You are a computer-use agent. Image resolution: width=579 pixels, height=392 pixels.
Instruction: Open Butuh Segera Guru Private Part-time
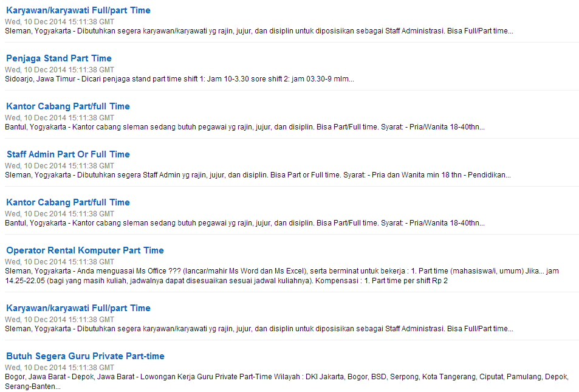coord(85,356)
